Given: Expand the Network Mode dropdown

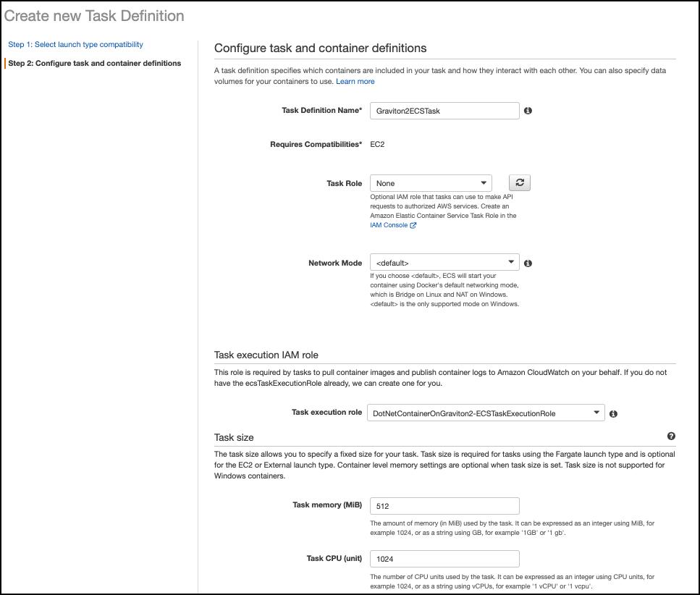Looking at the screenshot, I should [x=444, y=262].
